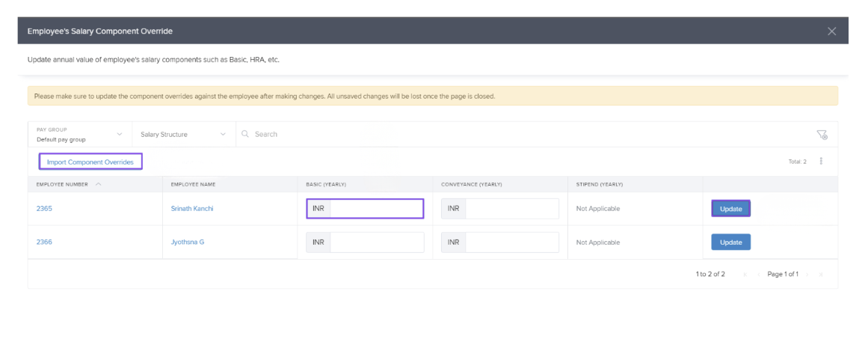Click Update button for Srinath Kanchi

coord(730,209)
